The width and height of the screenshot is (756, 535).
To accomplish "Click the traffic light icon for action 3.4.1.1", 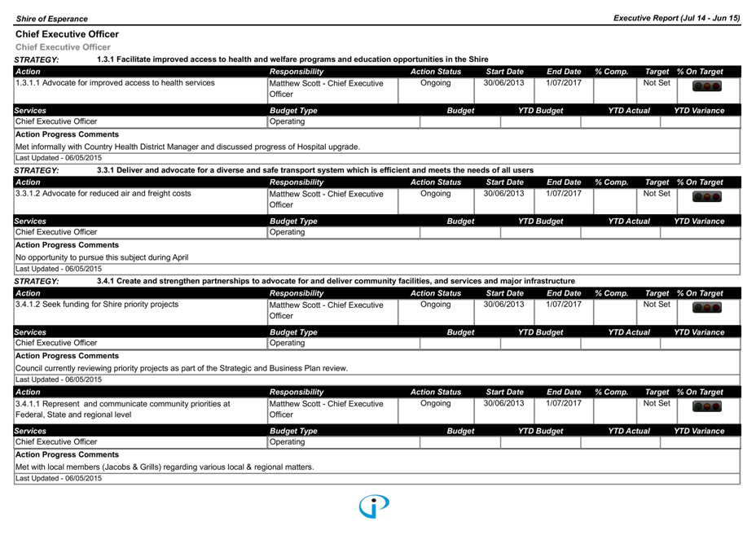I will click(x=707, y=406).
